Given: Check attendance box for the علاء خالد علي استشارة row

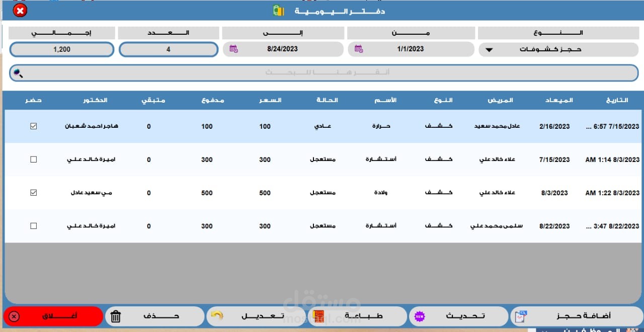Looking at the screenshot, I should 34,159.
